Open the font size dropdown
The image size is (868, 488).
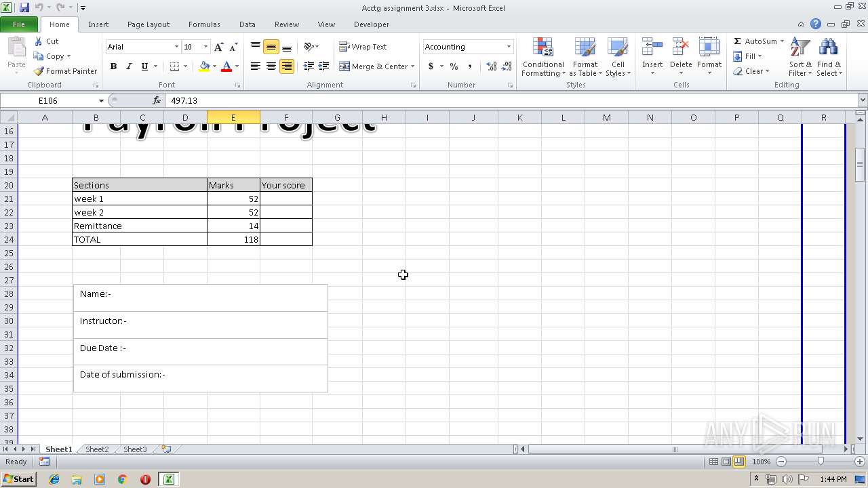tap(206, 47)
